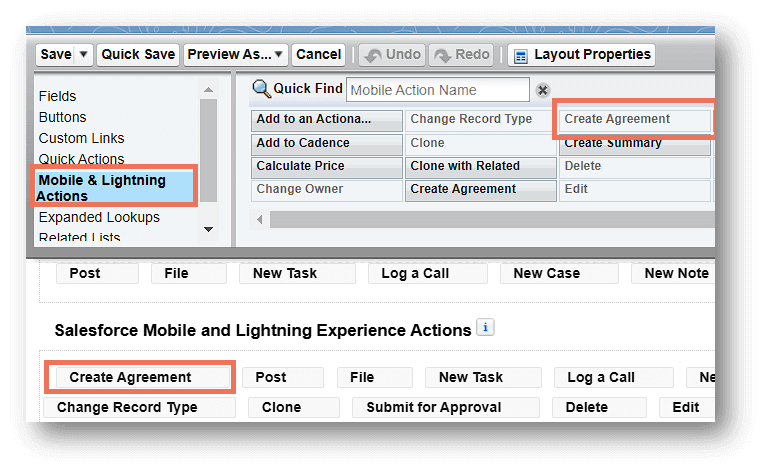Select Fields in the palette list
The width and height of the screenshot is (767, 474).
click(x=57, y=96)
